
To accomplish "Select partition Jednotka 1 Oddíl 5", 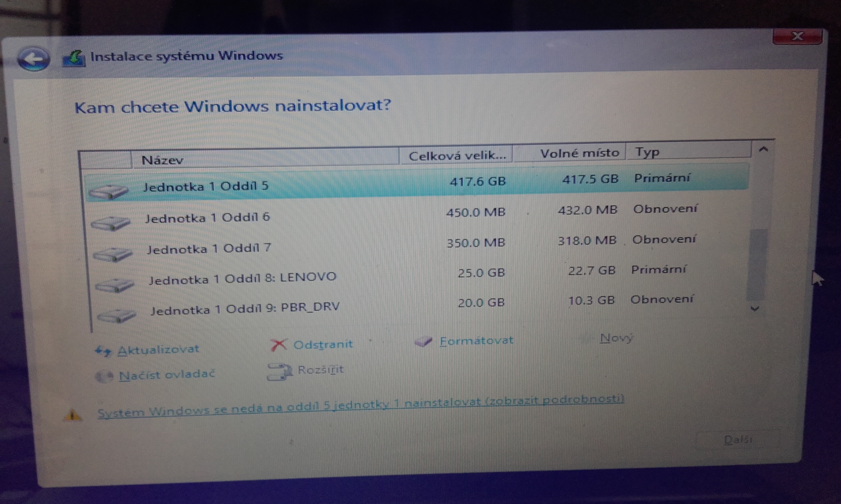I will [x=206, y=186].
